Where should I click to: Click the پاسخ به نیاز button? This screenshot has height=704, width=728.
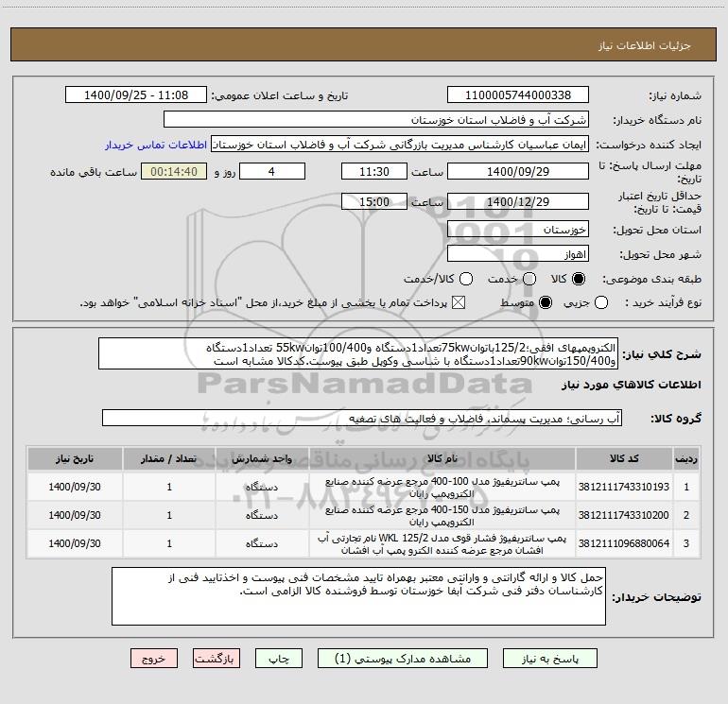pos(550,659)
